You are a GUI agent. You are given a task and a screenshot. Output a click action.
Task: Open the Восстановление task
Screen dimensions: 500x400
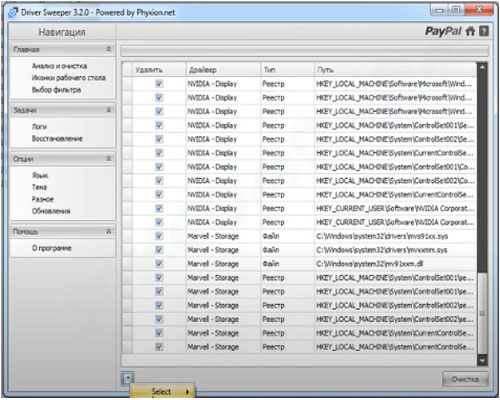[x=57, y=139]
